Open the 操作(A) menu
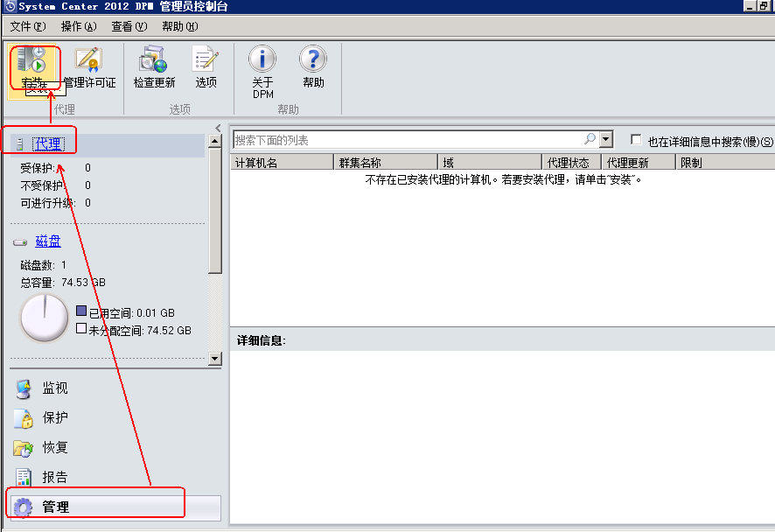Viewport: 775px width, 532px height. pos(79,27)
